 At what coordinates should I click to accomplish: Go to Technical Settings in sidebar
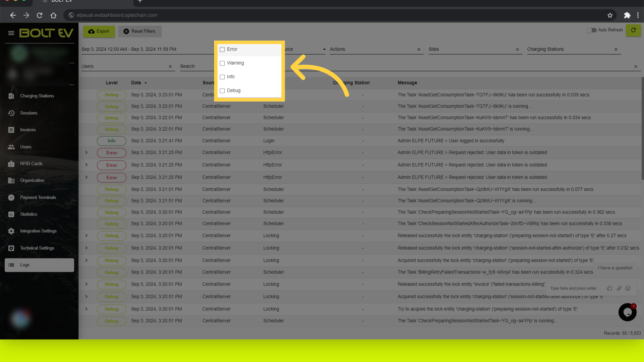click(x=37, y=248)
